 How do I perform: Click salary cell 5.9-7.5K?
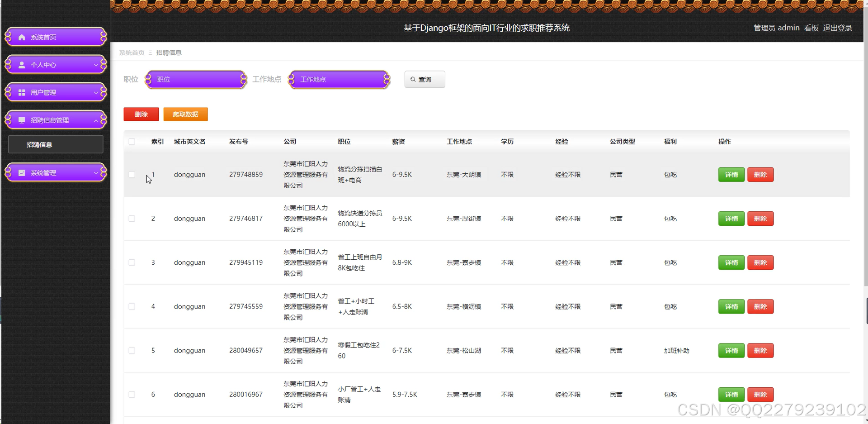[405, 395]
